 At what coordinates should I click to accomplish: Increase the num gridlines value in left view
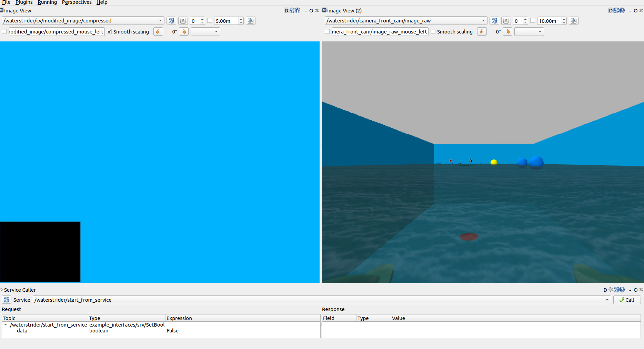(x=202, y=19)
